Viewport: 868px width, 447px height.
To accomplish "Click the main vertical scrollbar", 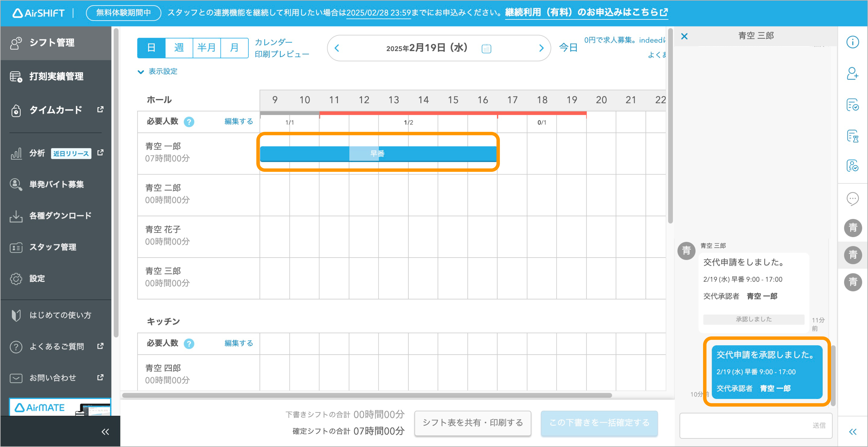I will coord(670,126).
